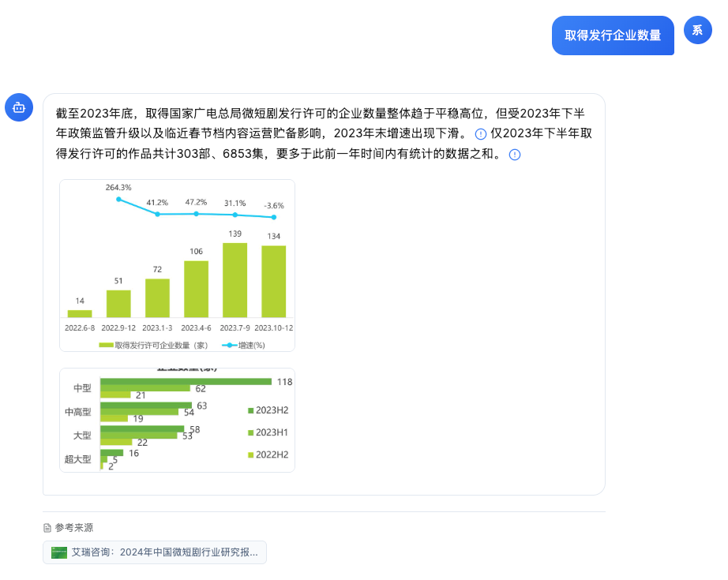Click the 2023.10-12 bar showing 134

coord(274,282)
